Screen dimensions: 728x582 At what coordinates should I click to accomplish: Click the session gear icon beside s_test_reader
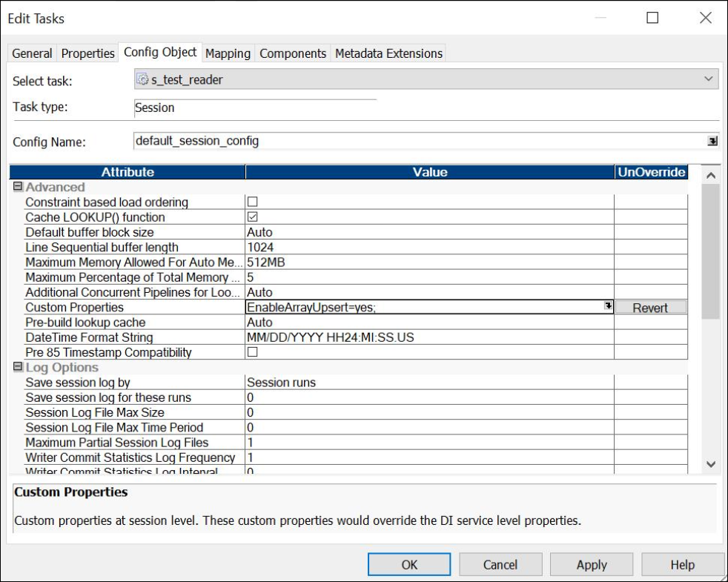click(142, 79)
